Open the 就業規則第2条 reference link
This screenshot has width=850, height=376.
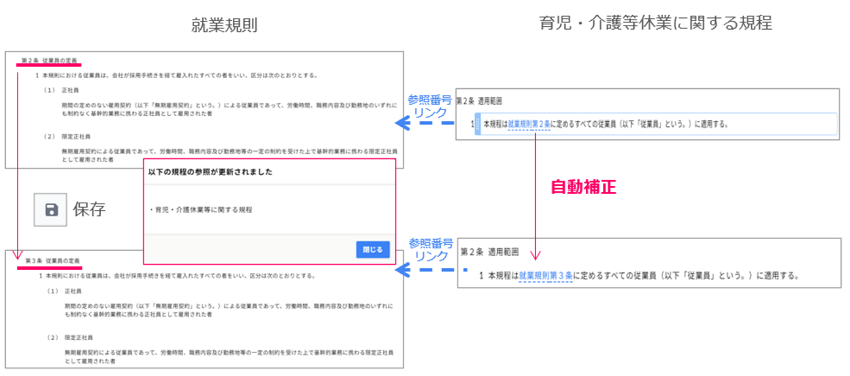click(529, 124)
